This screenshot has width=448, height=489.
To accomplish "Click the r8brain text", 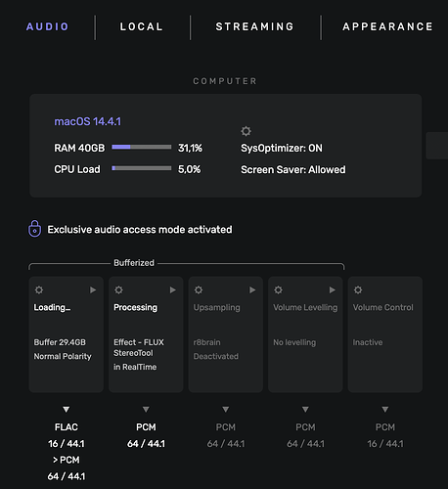I will coord(206,342).
